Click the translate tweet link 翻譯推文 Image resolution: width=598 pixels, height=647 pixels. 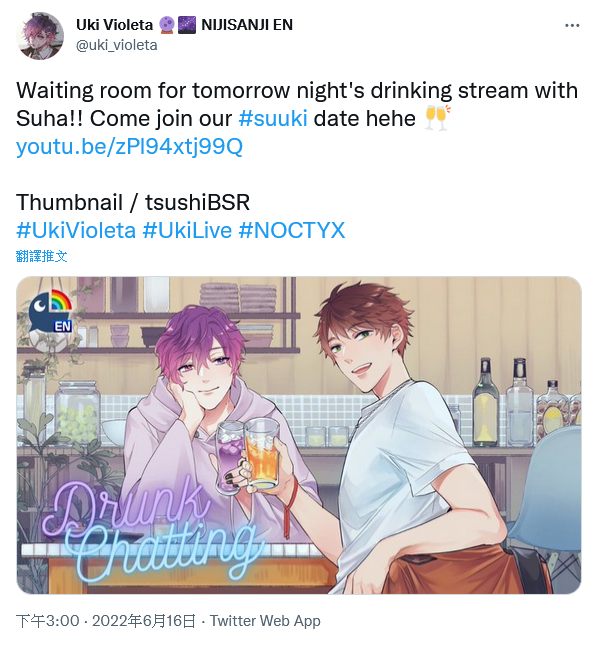tap(41, 256)
